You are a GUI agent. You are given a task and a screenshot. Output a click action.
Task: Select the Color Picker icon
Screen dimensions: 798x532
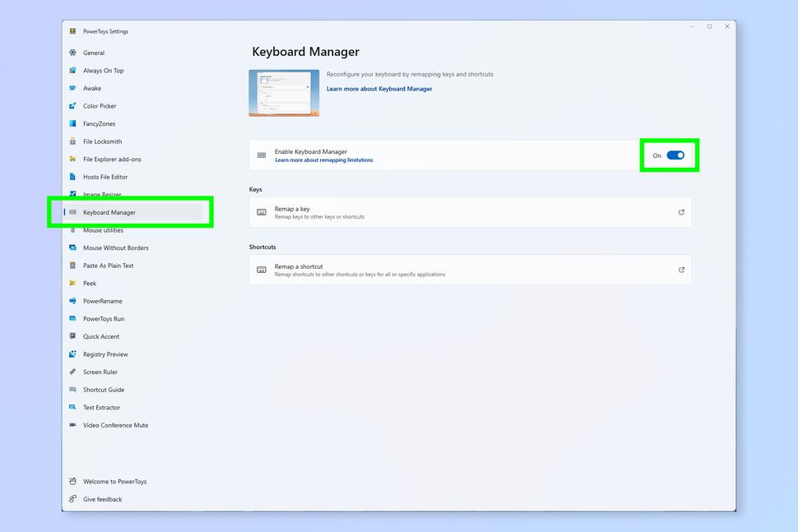tap(74, 105)
